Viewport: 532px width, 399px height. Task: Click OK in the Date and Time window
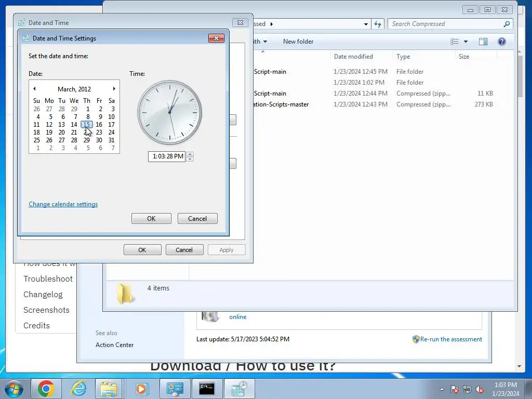[142, 250]
